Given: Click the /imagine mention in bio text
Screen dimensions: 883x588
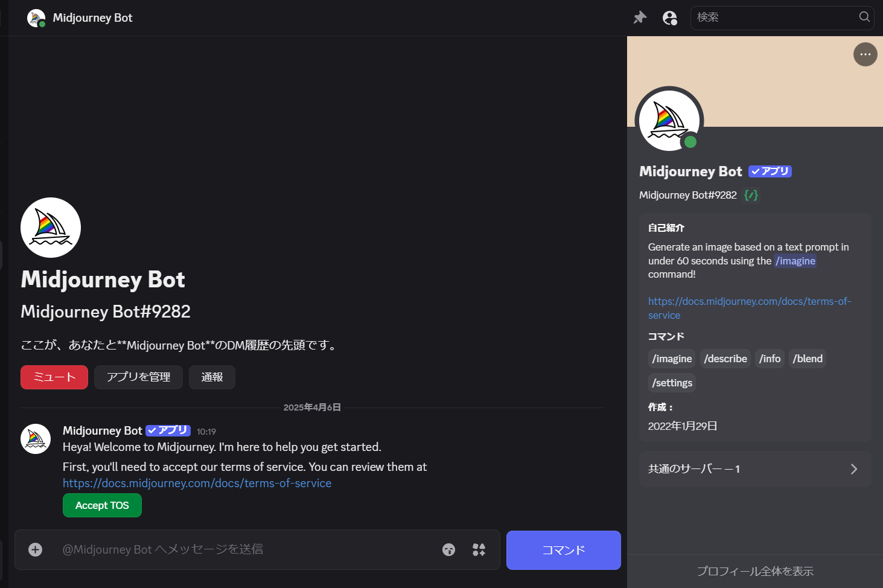Looking at the screenshot, I should 795,261.
